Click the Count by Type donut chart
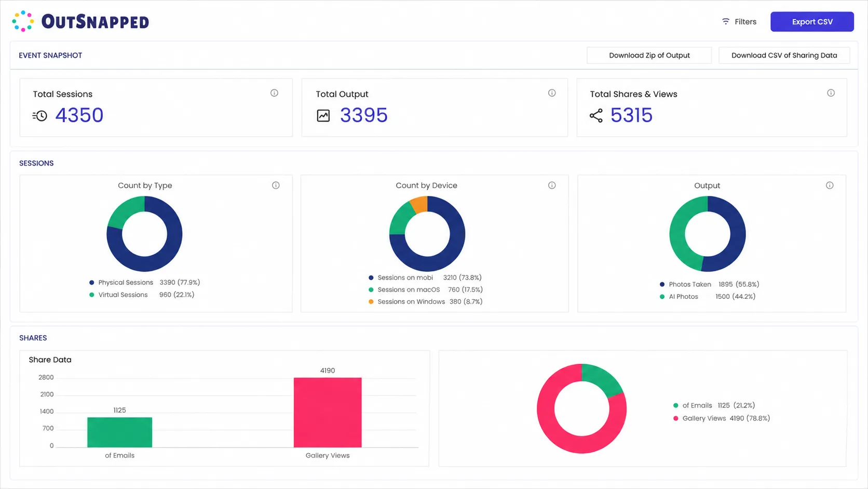 144,234
